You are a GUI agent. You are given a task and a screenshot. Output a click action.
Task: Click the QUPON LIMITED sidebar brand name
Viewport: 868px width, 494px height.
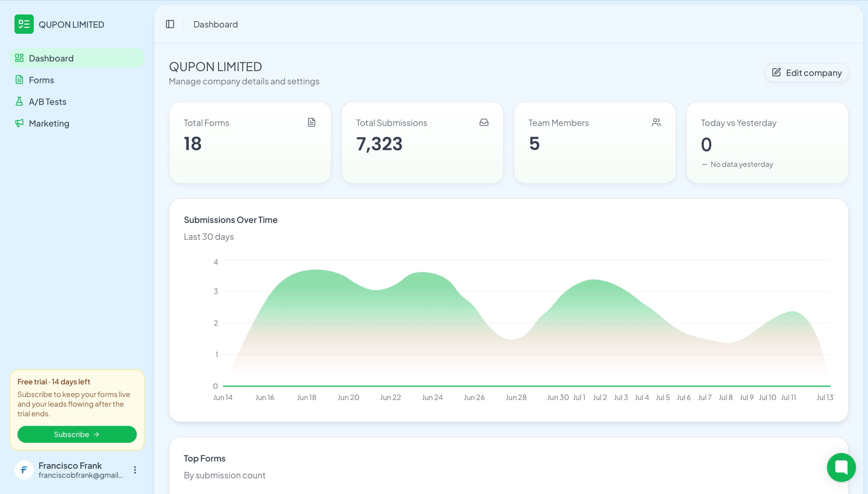coord(71,24)
